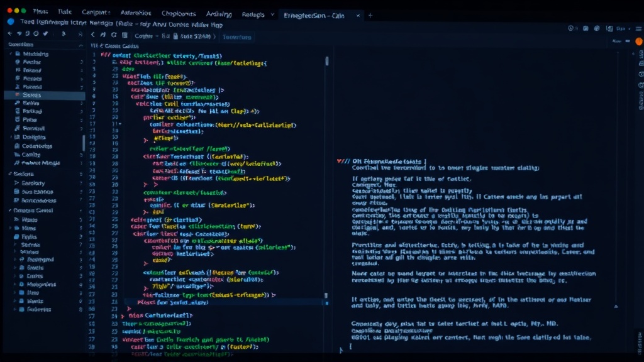
Task: Click the blue-text button after the breadcrumb
Action: [236, 37]
